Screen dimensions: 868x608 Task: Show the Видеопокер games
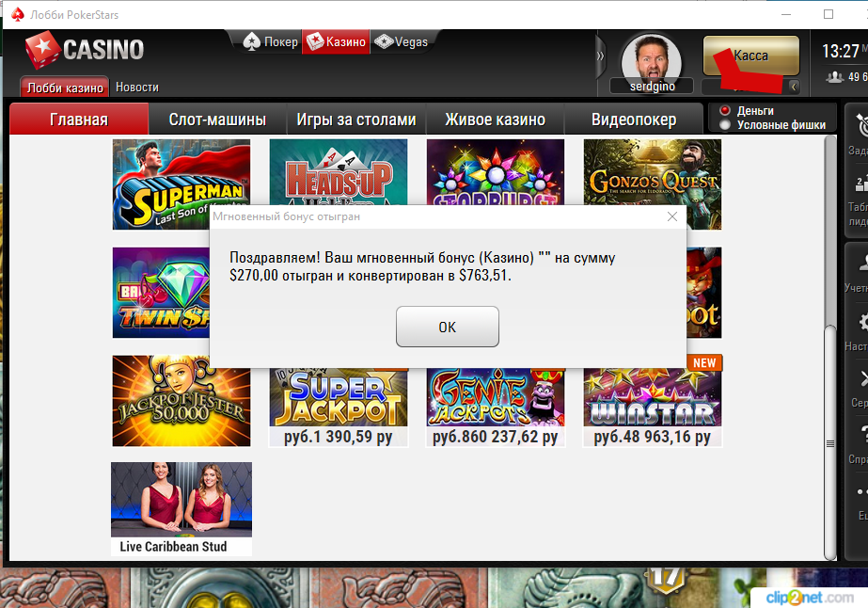[x=634, y=120]
